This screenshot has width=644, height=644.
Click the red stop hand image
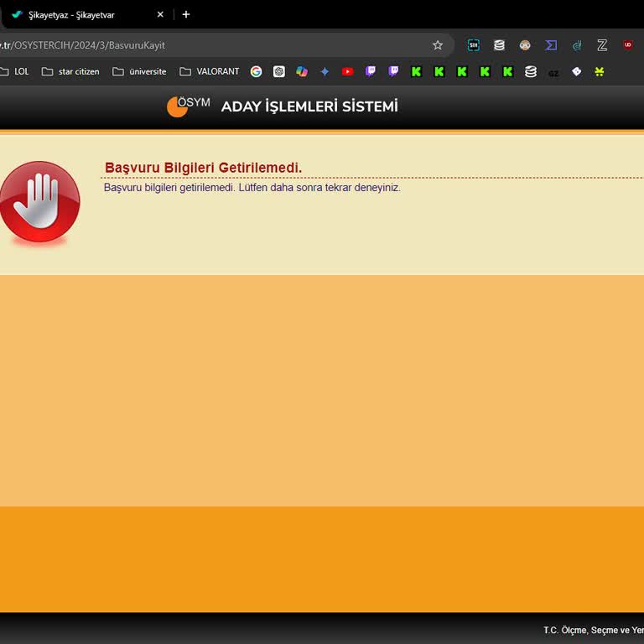coord(39,203)
